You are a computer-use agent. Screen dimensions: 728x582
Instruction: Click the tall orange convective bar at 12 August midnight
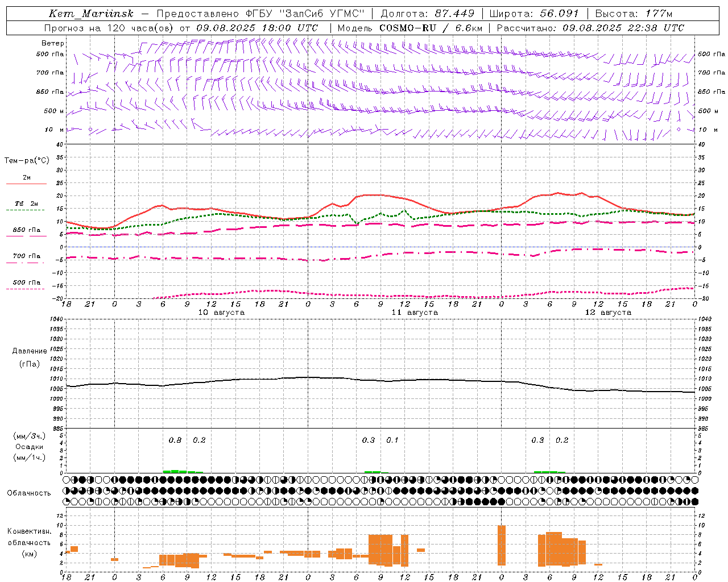click(502, 545)
